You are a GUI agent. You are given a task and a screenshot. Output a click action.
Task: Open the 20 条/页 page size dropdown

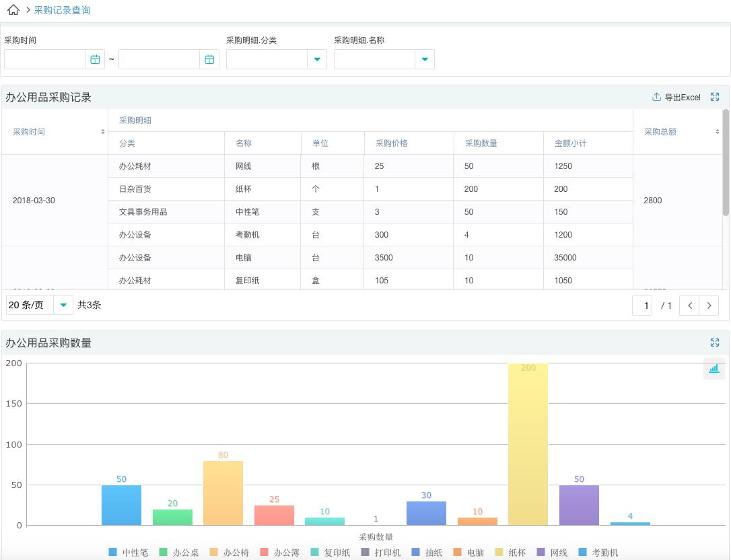coord(63,305)
